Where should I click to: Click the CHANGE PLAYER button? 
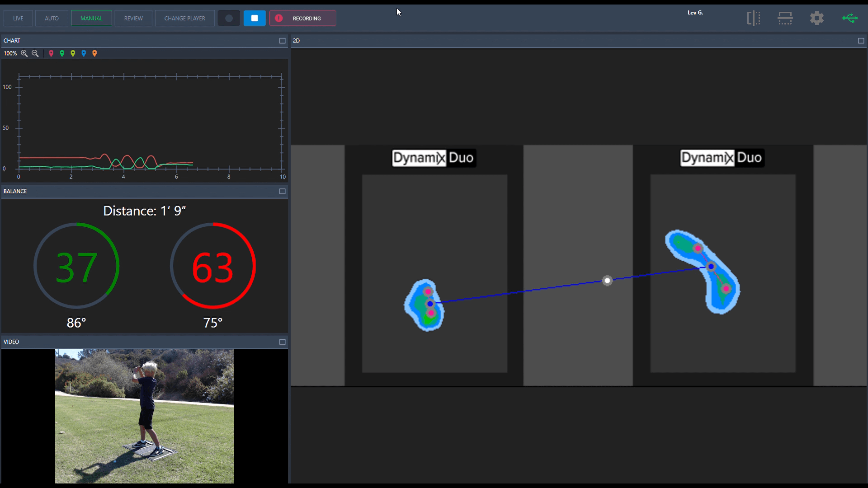pos(184,18)
